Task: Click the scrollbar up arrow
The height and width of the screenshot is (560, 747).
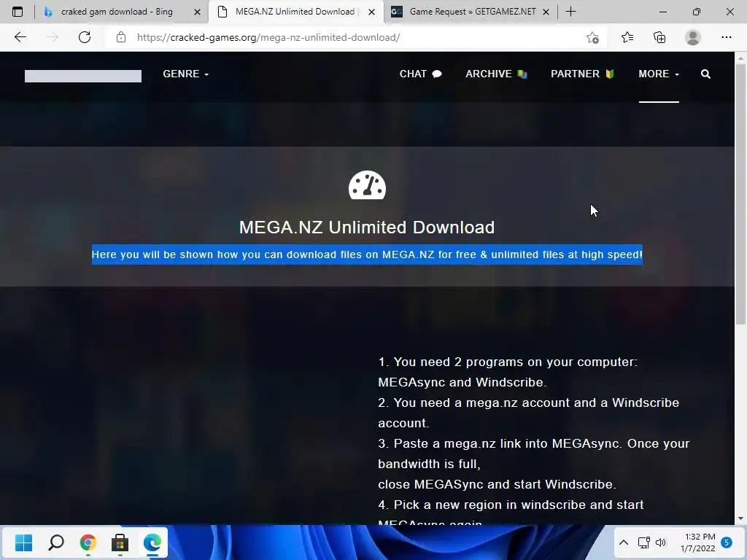Action: (x=740, y=58)
